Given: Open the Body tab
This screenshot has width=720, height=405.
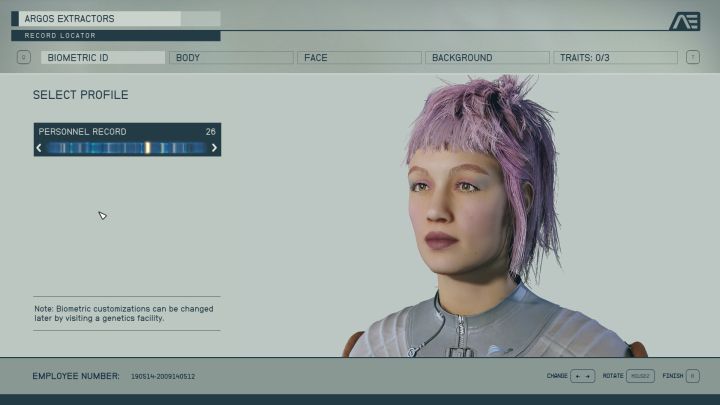Looking at the screenshot, I should pos(231,58).
